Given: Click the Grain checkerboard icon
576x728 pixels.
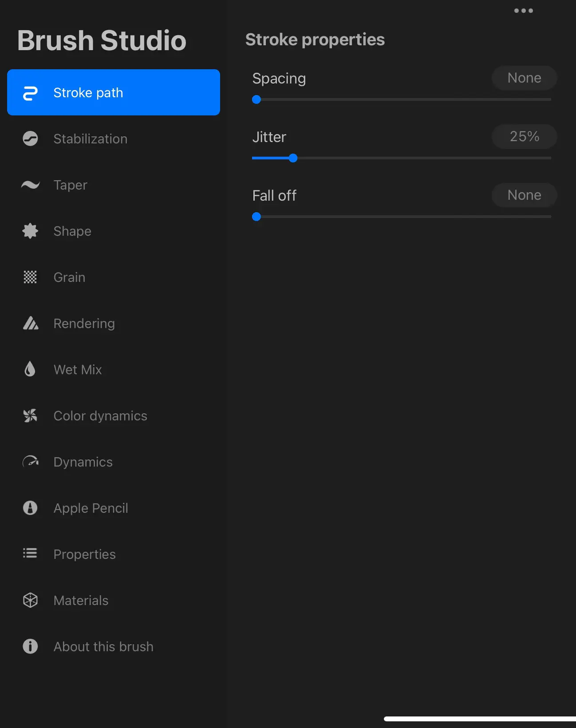Looking at the screenshot, I should click(x=30, y=277).
